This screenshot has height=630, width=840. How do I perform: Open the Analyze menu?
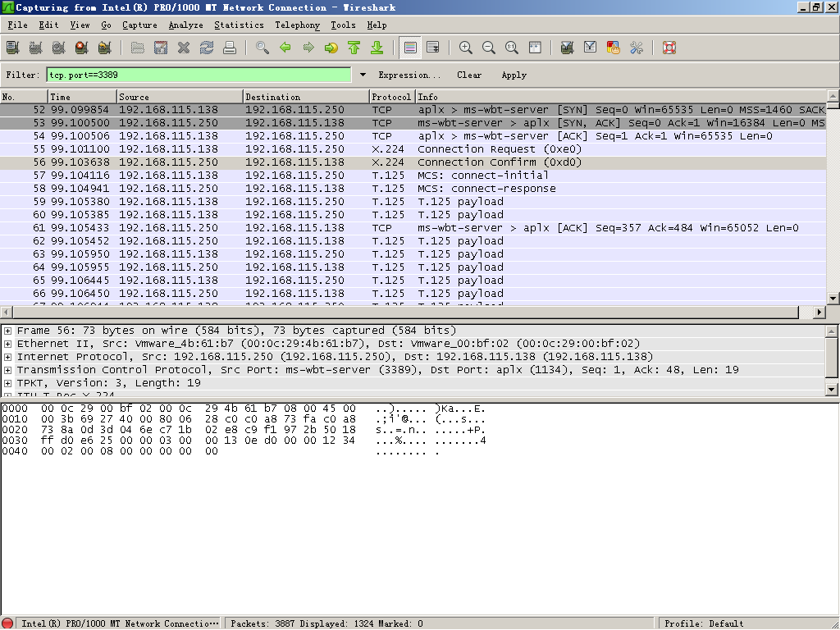click(x=186, y=25)
